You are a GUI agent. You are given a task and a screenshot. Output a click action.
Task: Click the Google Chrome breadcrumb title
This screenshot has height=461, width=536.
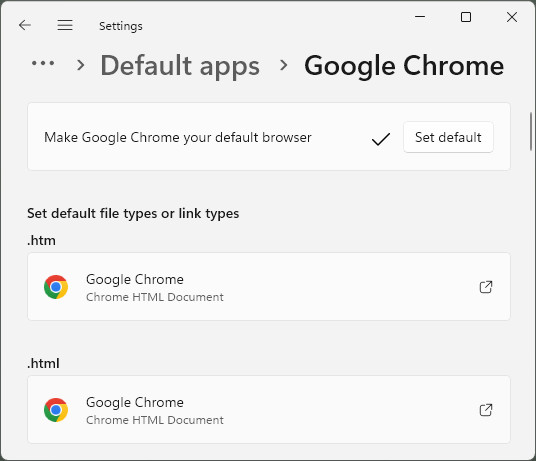404,66
